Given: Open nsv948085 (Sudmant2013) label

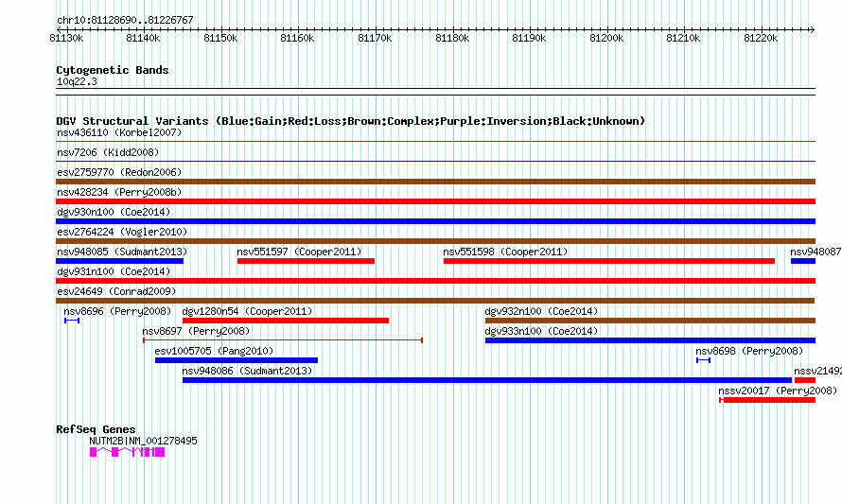Looking at the screenshot, I should click(122, 252).
